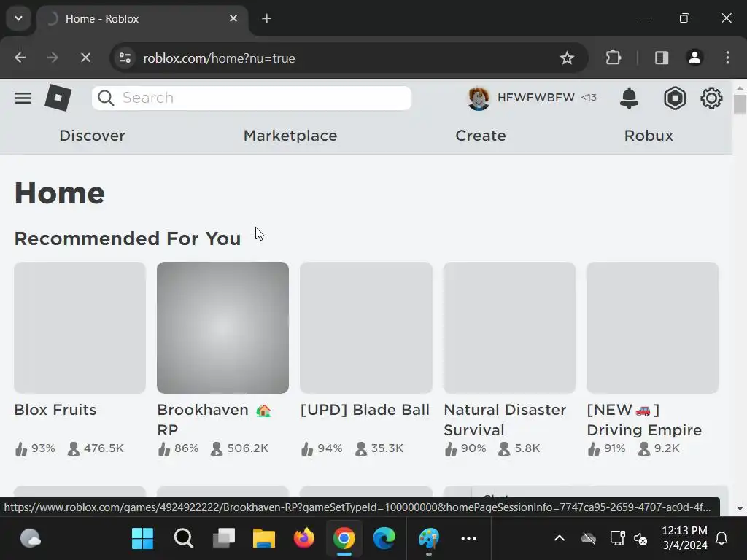Bookmark this page with the star icon
747x560 pixels.
tap(567, 58)
